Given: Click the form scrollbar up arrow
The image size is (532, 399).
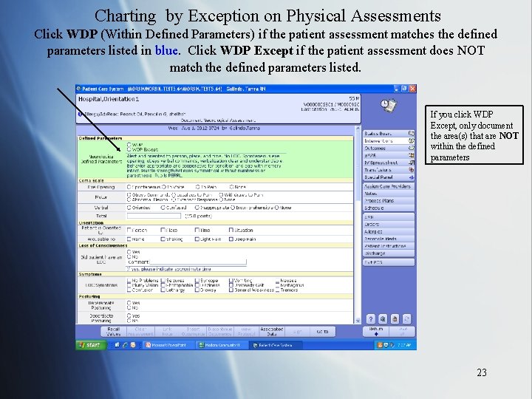Looking at the screenshot, I should coord(358,129).
